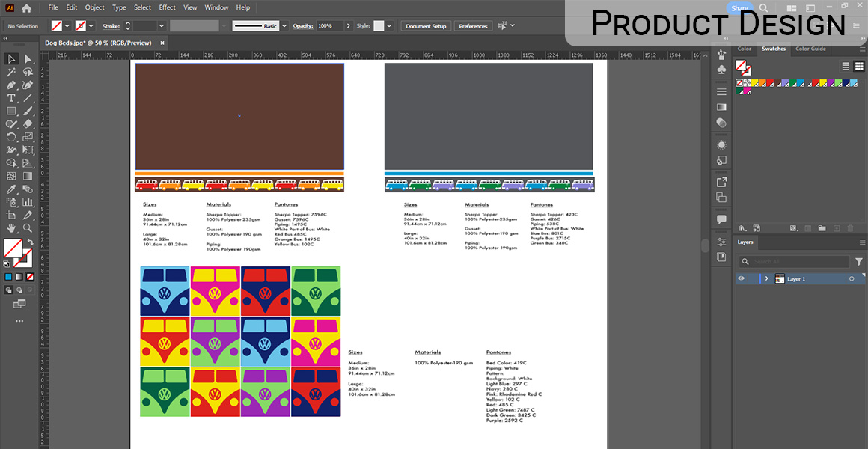Click the Document Setup button
This screenshot has width=868, height=449.
pyautogui.click(x=426, y=26)
